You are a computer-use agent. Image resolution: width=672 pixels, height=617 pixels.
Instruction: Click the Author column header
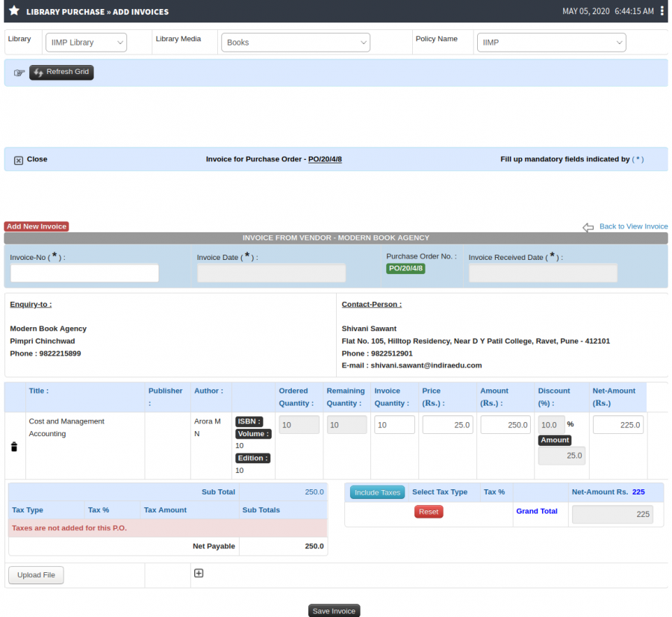(x=209, y=391)
